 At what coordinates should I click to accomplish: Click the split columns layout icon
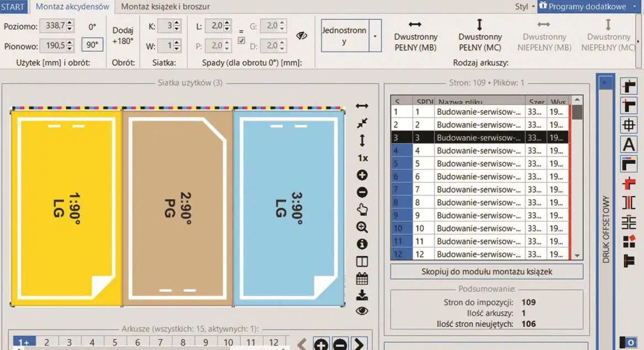point(362,261)
